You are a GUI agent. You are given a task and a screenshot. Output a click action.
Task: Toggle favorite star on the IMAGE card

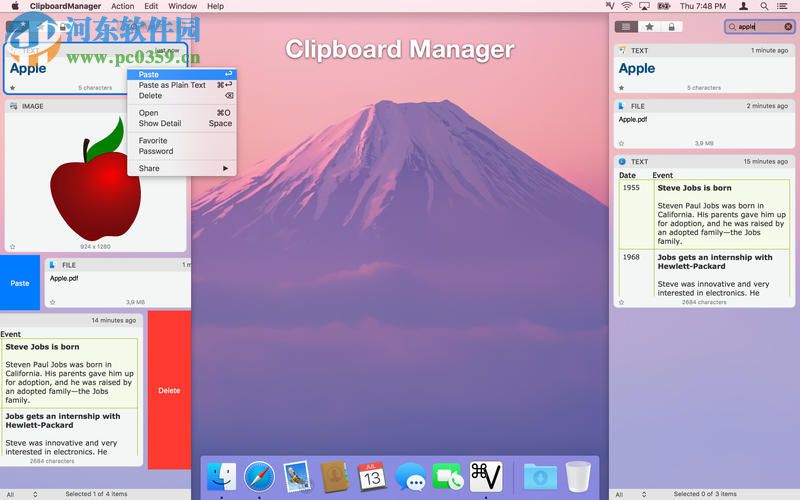click(13, 246)
